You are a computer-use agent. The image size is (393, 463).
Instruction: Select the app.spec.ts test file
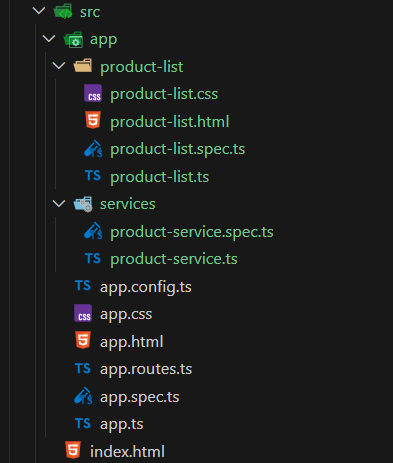pyautogui.click(x=140, y=397)
